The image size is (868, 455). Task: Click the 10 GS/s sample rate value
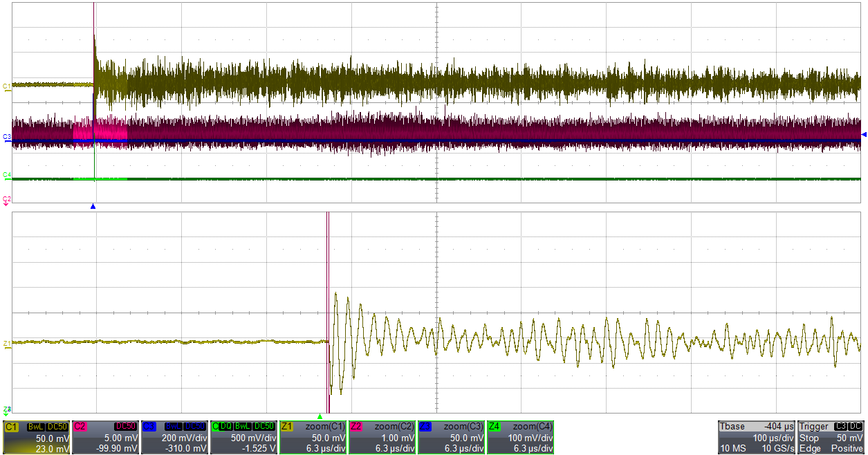(778, 449)
